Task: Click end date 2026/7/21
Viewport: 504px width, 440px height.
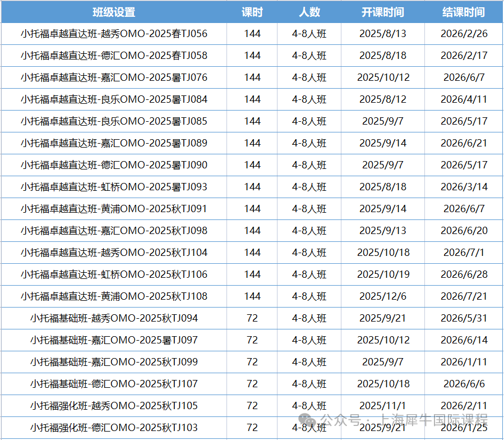Action: pyautogui.click(x=464, y=296)
